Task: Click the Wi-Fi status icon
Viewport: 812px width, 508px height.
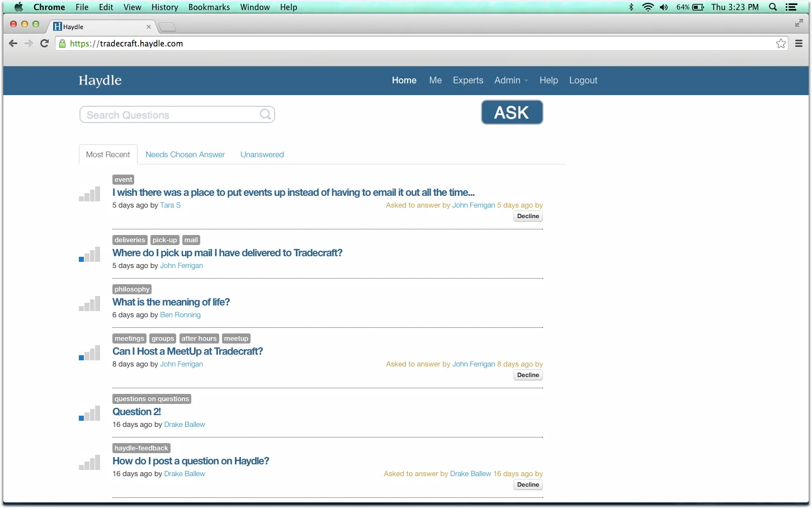Action: (x=648, y=7)
